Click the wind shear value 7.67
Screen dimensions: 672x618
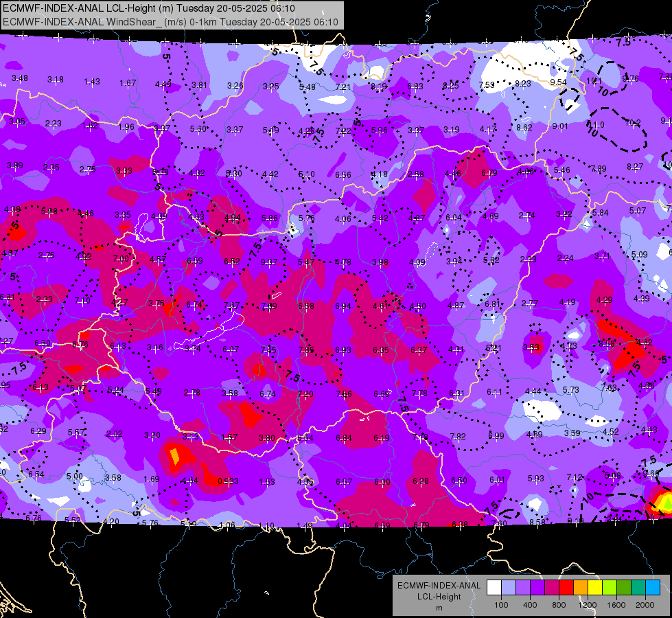pyautogui.click(x=231, y=305)
